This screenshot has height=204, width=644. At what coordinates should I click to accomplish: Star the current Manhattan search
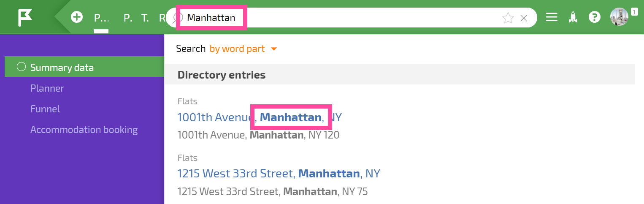508,18
